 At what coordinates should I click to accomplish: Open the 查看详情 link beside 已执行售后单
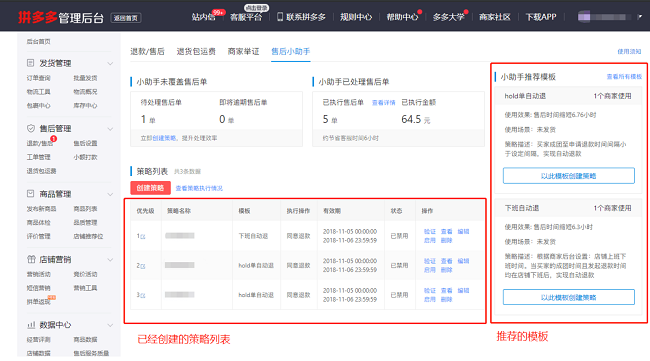point(383,103)
